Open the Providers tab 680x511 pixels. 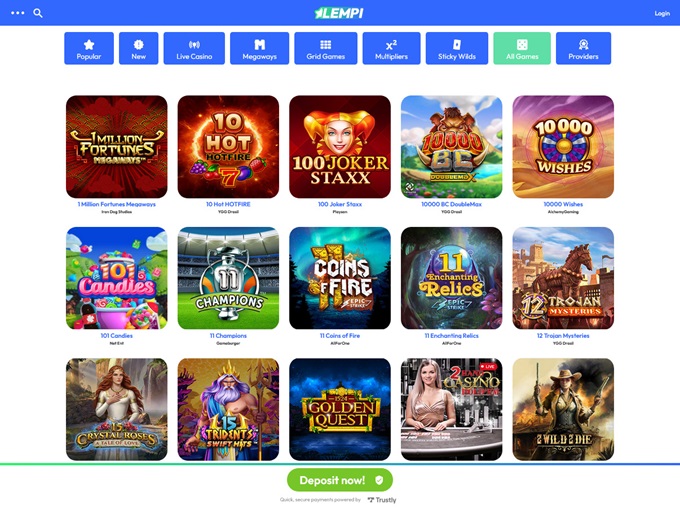[583, 48]
